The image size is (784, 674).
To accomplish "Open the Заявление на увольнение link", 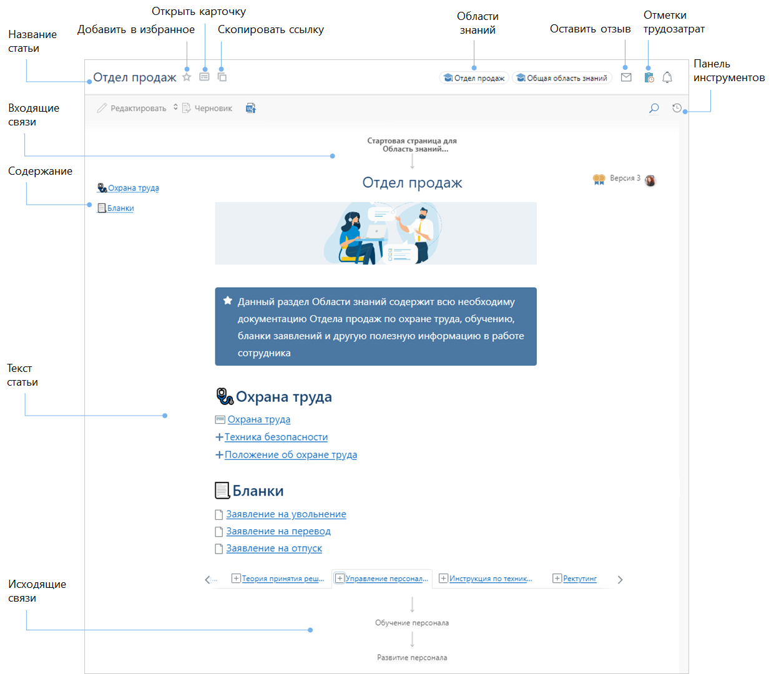I will (286, 514).
